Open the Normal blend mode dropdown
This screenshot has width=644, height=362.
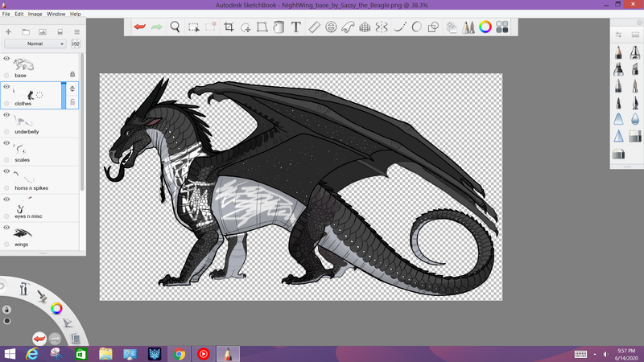(x=35, y=43)
